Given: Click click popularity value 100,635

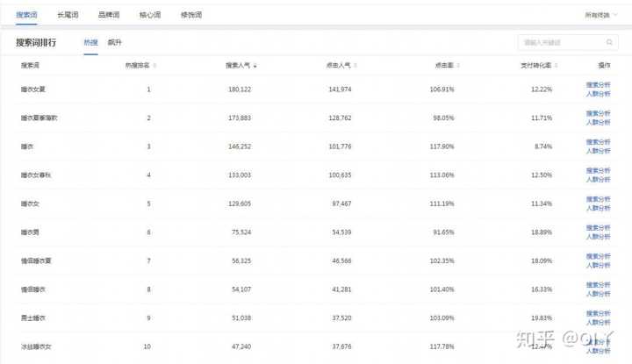Looking at the screenshot, I should [x=340, y=175].
